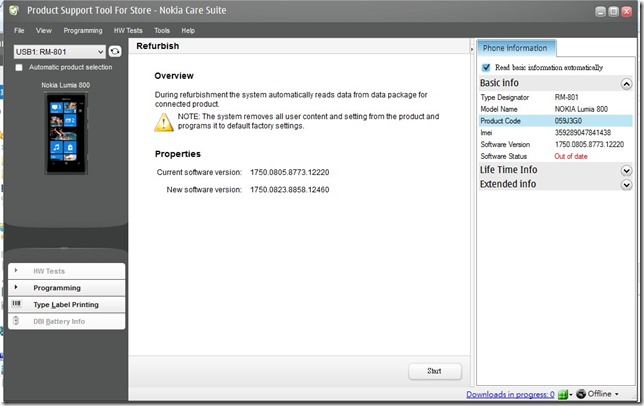644x406 pixels.
Task: Click the Start button to begin refurbish
Action: click(435, 371)
